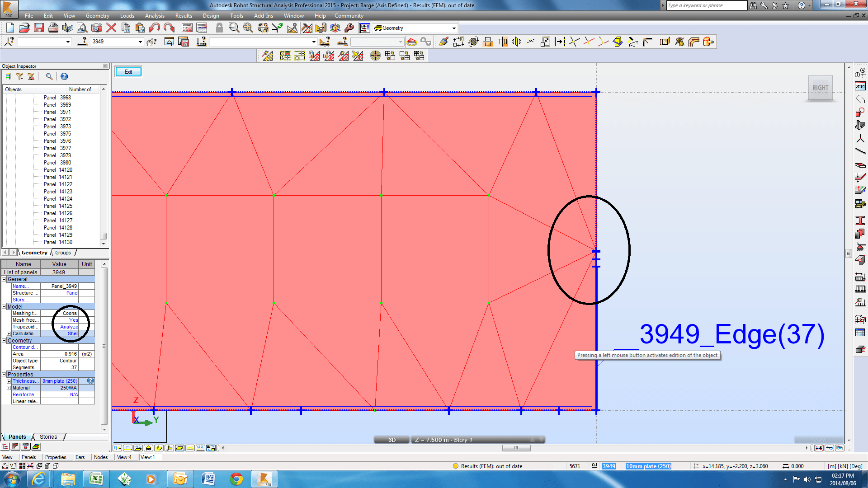Image resolution: width=868 pixels, height=488 pixels.
Task: Click the wrench preferences icon in the toolbar
Action: [349, 28]
